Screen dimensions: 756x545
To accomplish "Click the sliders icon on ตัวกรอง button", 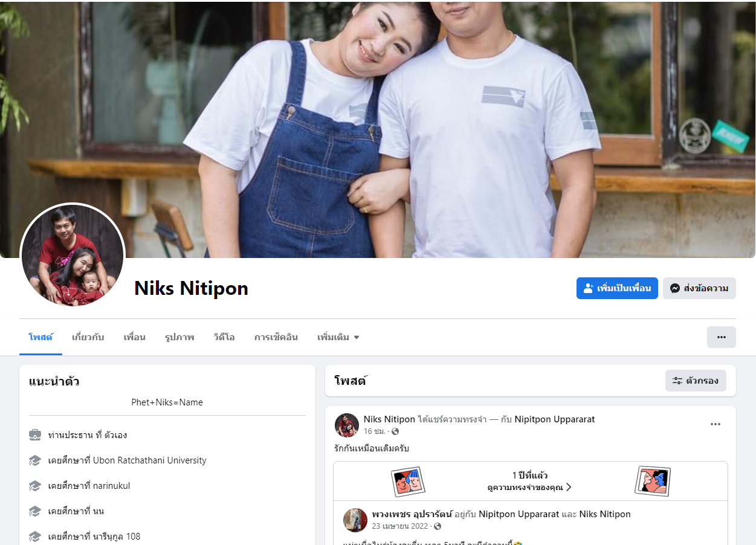I will coord(677,381).
